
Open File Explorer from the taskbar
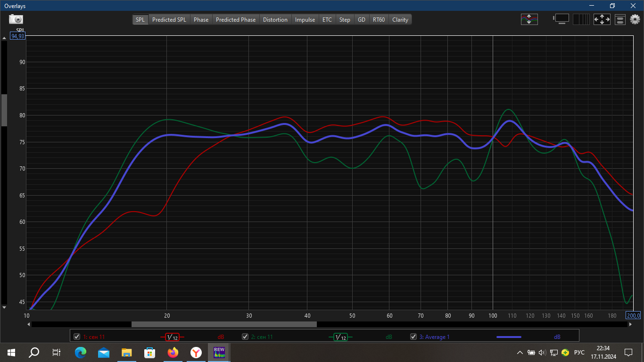point(126,352)
